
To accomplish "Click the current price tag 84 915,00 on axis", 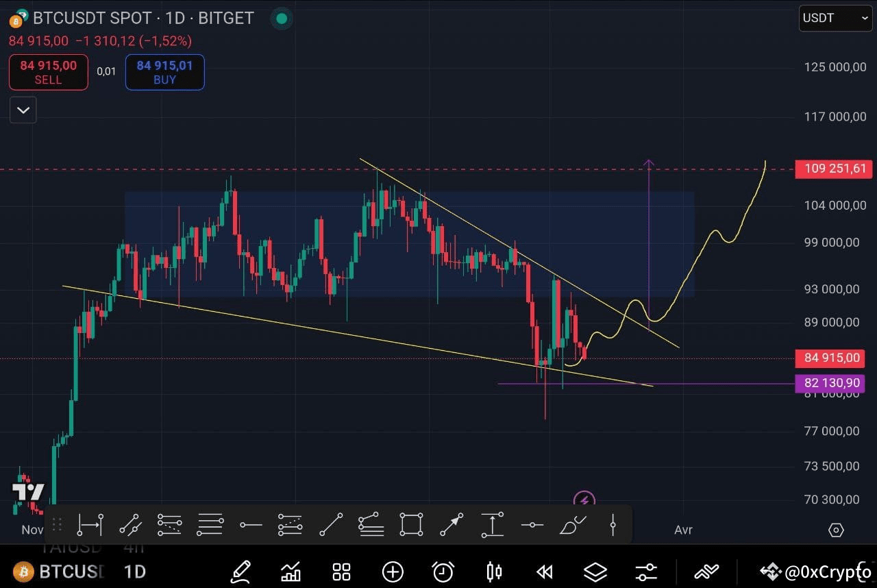I will (830, 358).
